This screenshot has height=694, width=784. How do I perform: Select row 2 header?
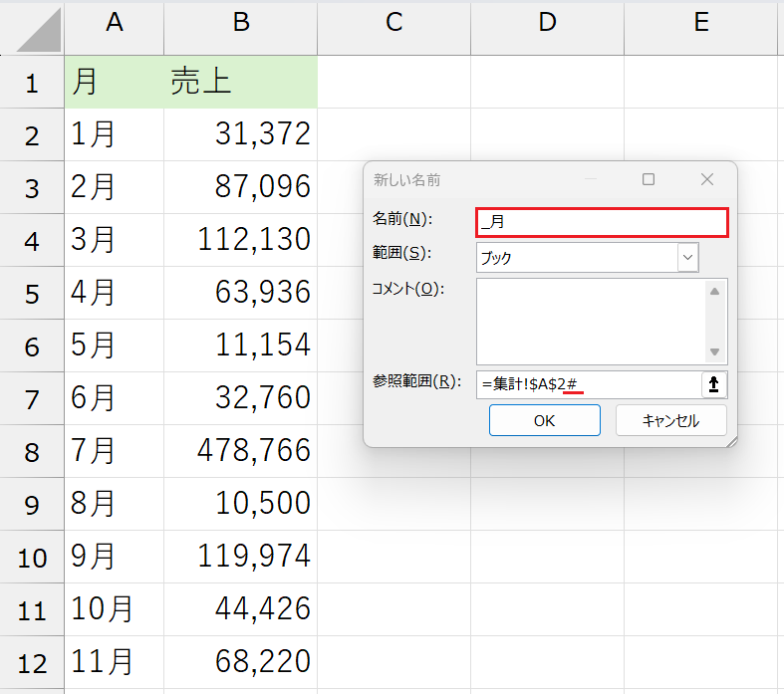point(32,134)
